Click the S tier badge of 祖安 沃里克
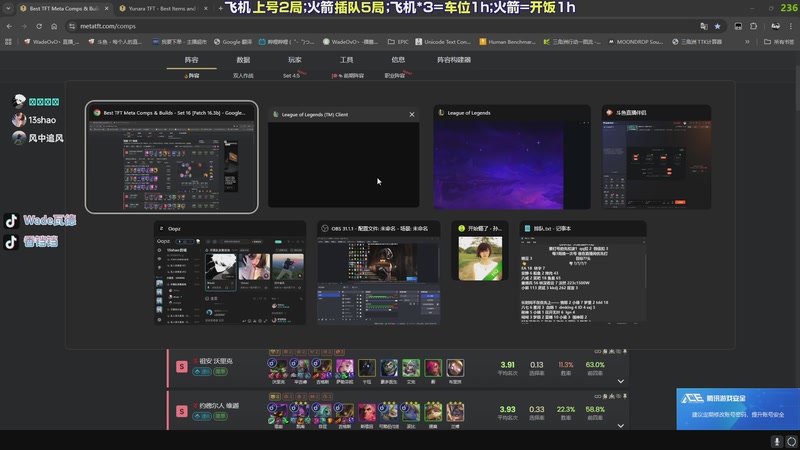Screen dimensions: 800x450 [x=182, y=367]
